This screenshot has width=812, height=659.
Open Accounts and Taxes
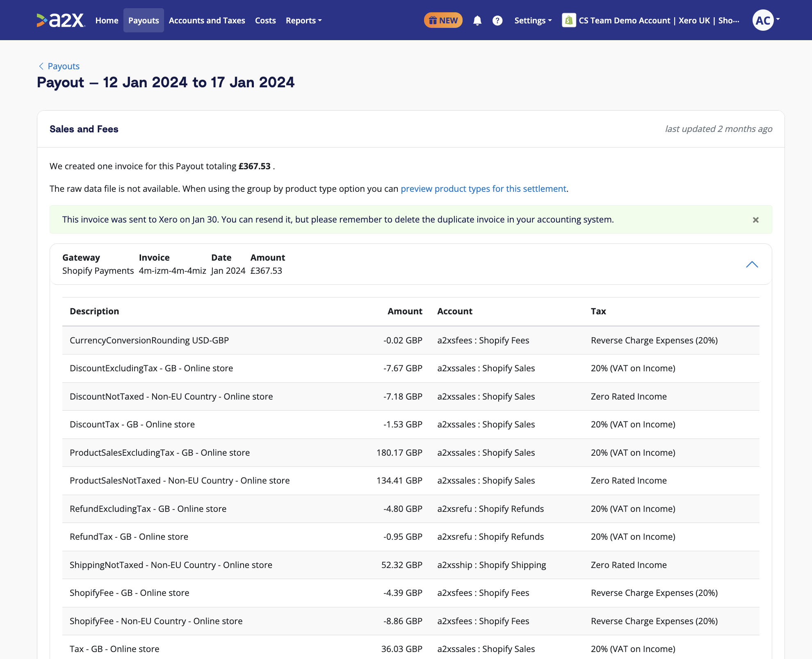coord(207,20)
